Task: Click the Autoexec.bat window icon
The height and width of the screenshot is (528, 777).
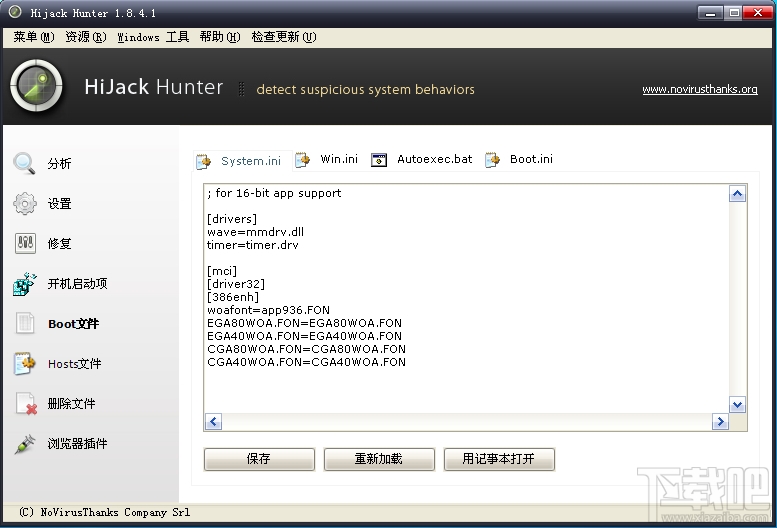Action: point(379,159)
